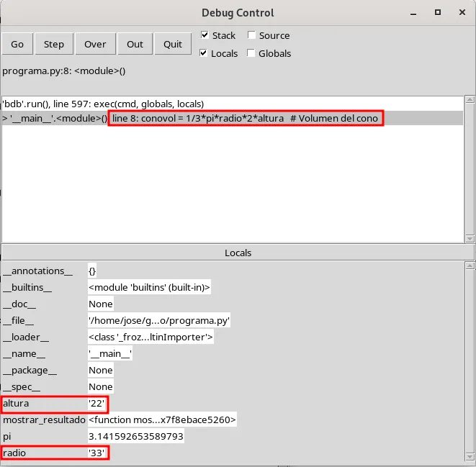Click the pi variable name
This screenshot has height=467, width=476.
click(x=7, y=437)
